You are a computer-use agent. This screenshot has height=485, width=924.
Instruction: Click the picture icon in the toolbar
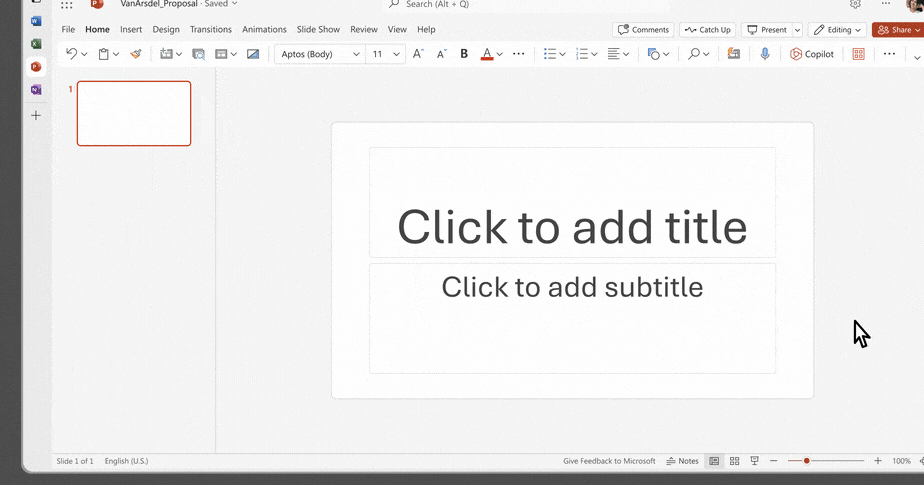click(x=253, y=54)
